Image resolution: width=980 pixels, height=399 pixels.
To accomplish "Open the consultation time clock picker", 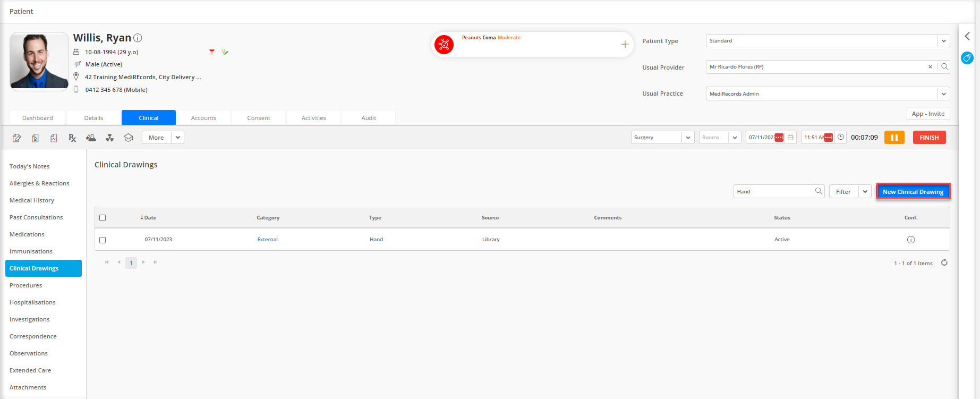I will pos(841,137).
